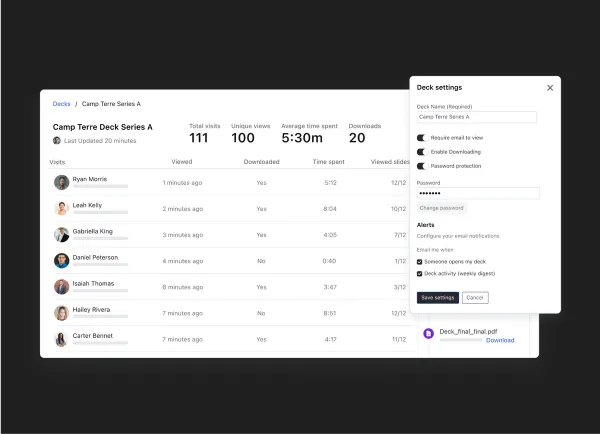This screenshot has height=434, width=600.
Task: Click the Camp Terre Deck Series A title
Action: click(x=103, y=127)
